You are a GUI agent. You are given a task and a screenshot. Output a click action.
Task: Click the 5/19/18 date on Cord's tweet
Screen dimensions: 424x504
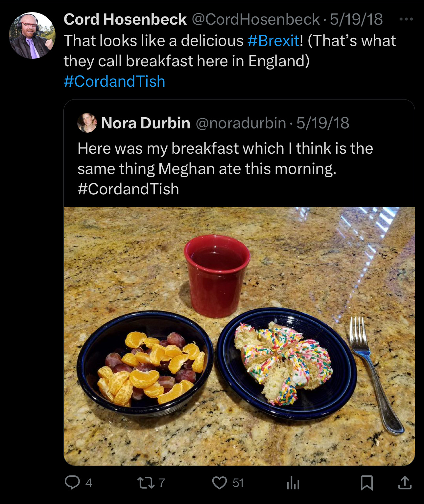(x=356, y=19)
